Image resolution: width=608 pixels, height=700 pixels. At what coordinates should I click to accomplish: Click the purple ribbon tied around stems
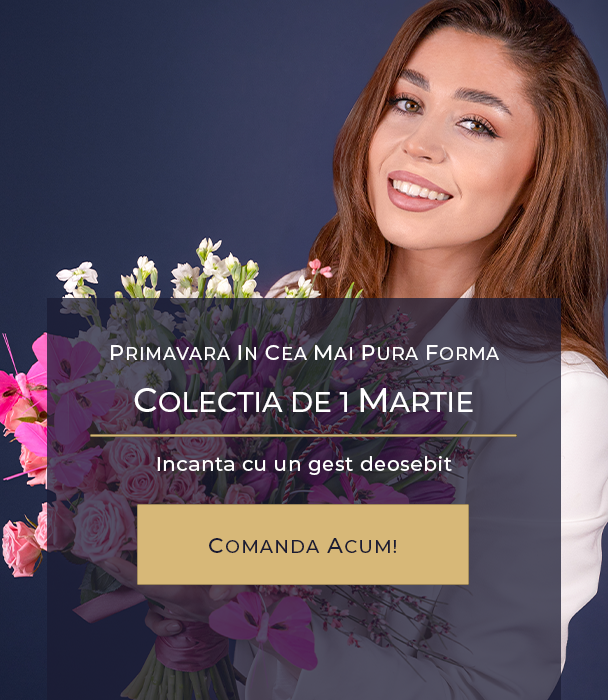click(x=190, y=643)
